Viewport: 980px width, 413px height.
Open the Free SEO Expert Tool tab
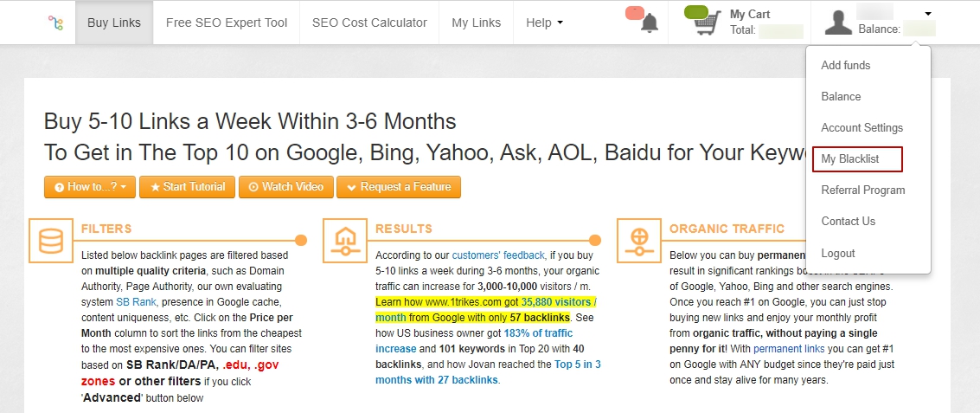[227, 23]
